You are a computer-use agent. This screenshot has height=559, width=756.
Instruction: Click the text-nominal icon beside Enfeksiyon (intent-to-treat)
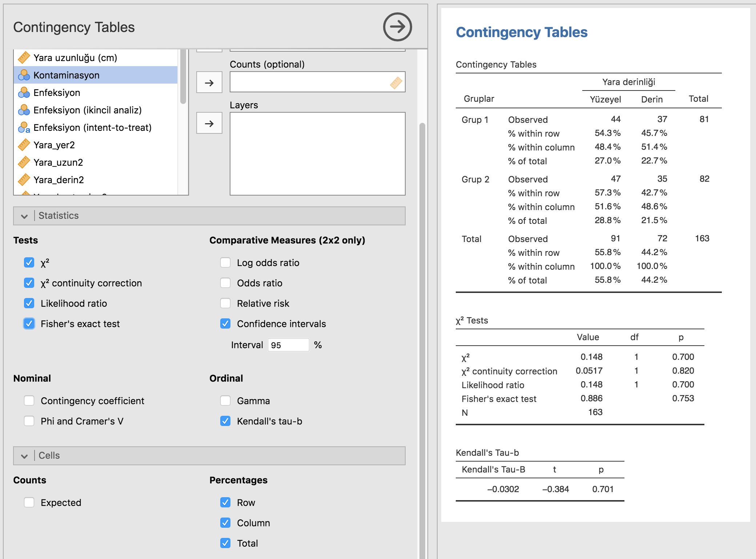point(24,128)
